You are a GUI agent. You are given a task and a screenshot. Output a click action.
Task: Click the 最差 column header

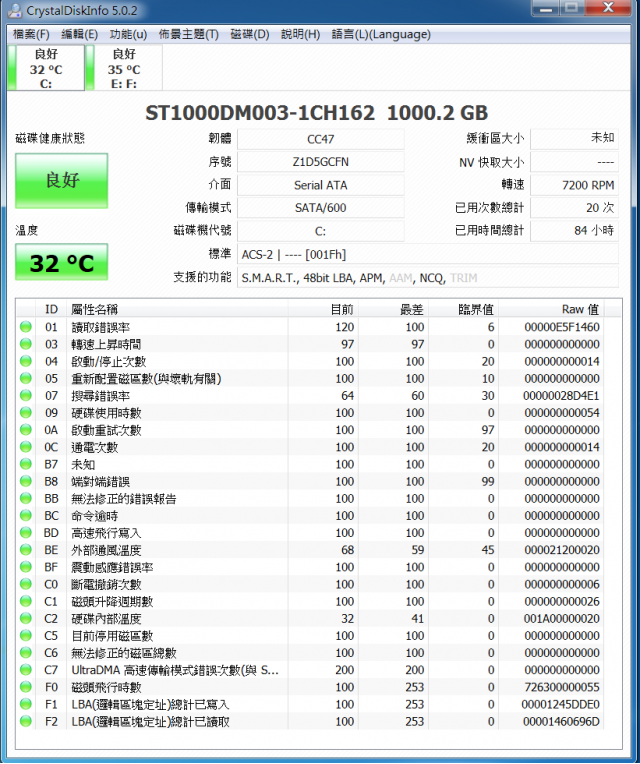point(393,309)
